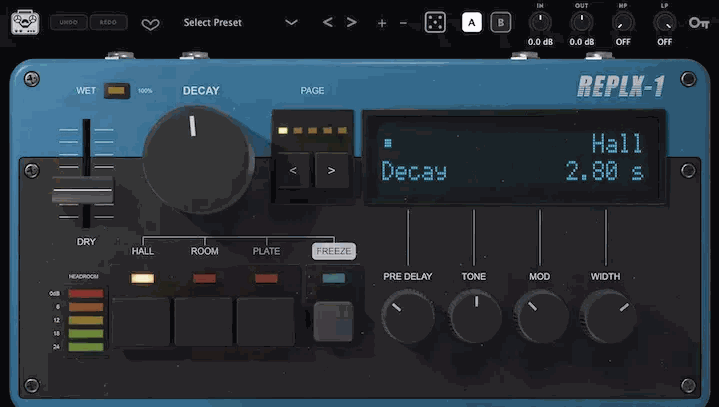Screen dimensions: 719x407
Task: Select the Plate reverb pad
Action: coord(265,321)
